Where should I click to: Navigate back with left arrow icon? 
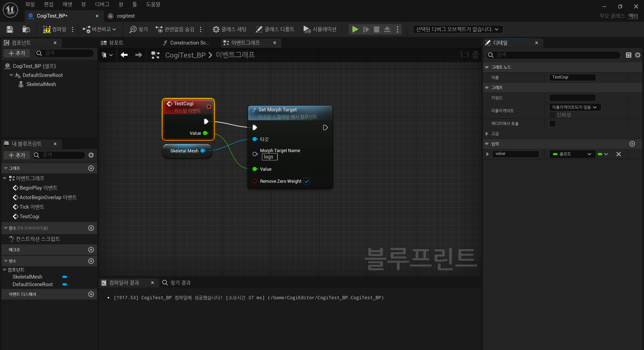(x=124, y=55)
